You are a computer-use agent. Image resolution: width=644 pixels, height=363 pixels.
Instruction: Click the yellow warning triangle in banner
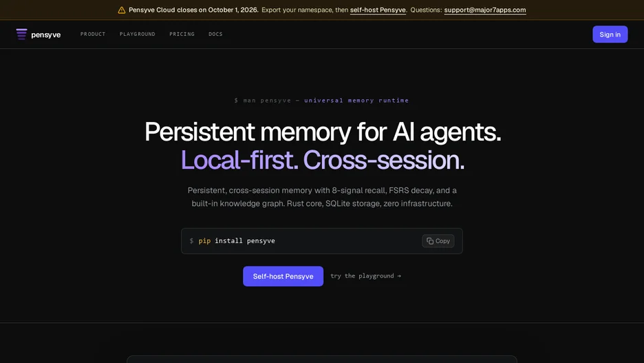click(x=122, y=10)
